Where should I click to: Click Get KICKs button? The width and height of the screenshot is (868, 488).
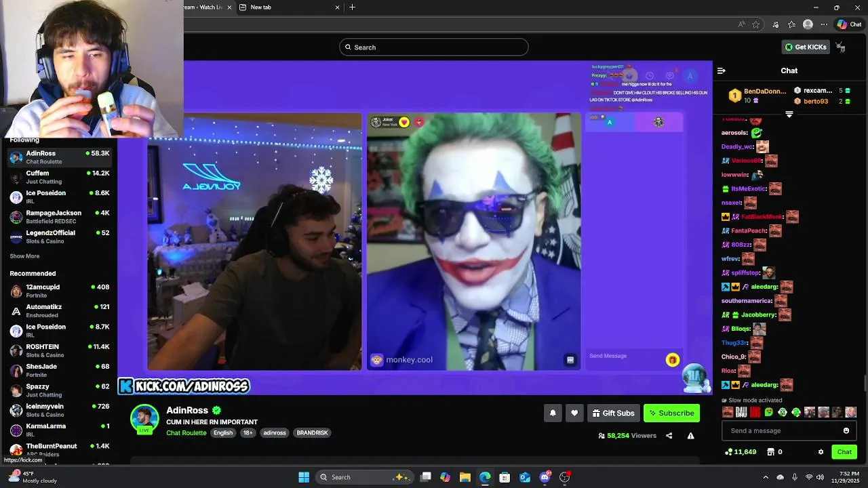point(806,47)
